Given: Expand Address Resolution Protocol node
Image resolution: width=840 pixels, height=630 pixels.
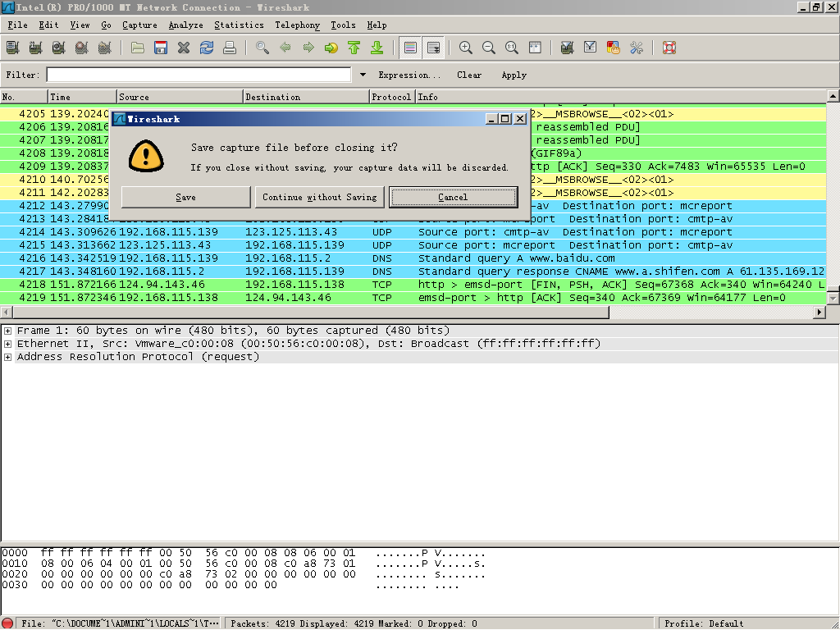Looking at the screenshot, I should pyautogui.click(x=8, y=357).
